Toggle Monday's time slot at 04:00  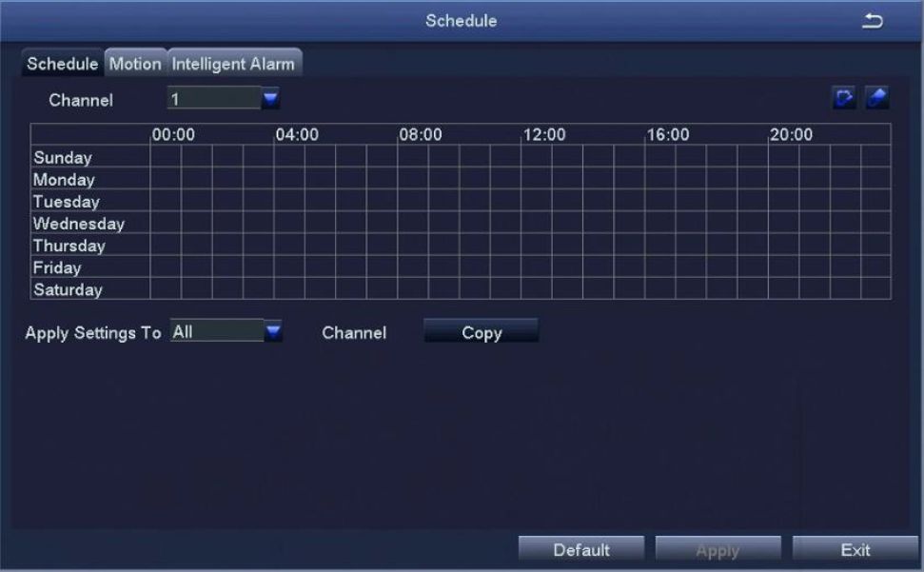289,179
